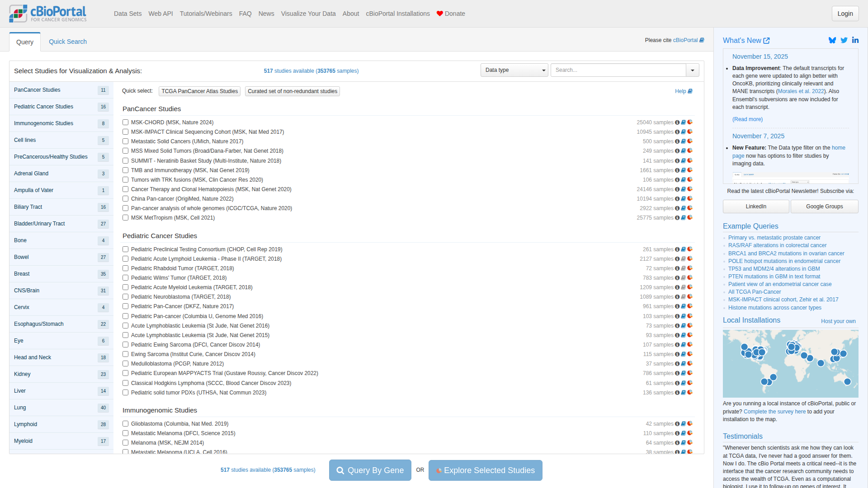Jump to Kidney category in sidebar
Screen dimensions: 868x488
pos(61,374)
